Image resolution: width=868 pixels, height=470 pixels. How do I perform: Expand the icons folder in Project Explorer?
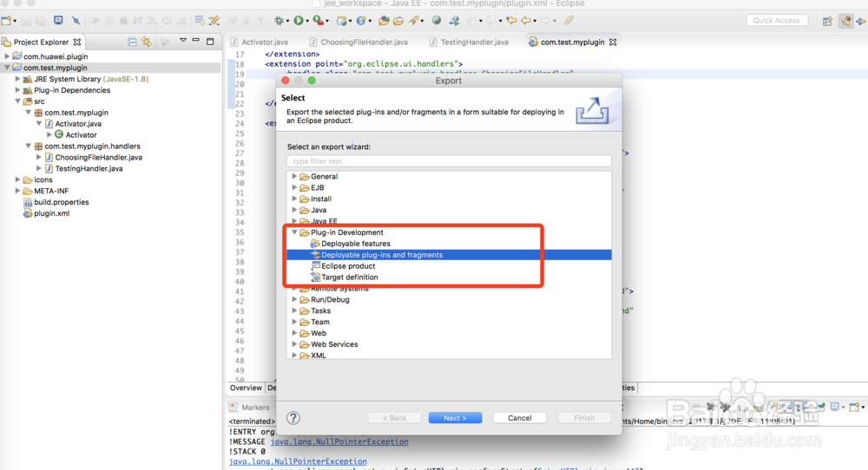click(17, 180)
